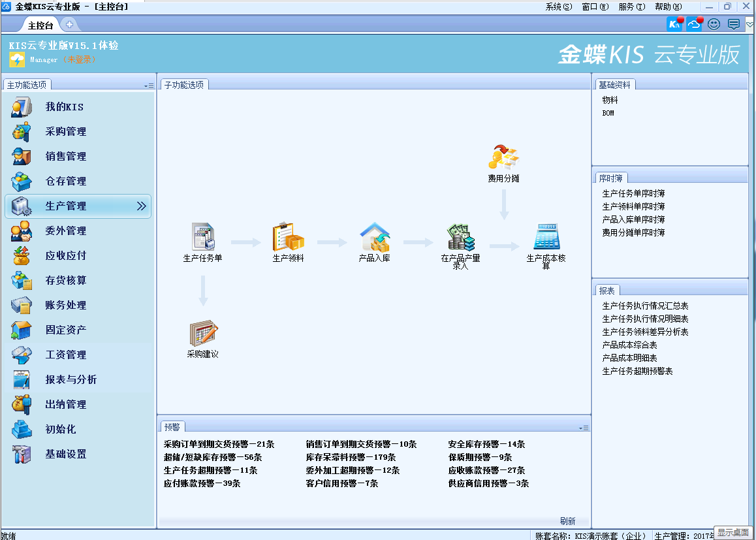
Task: Open 物料 under 基础资料
Action: coord(610,101)
